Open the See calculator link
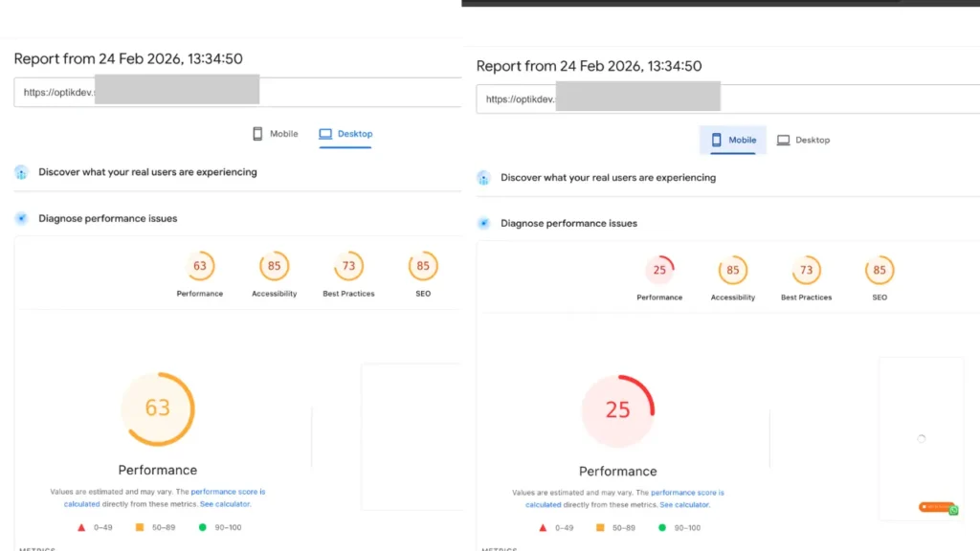 (227, 504)
